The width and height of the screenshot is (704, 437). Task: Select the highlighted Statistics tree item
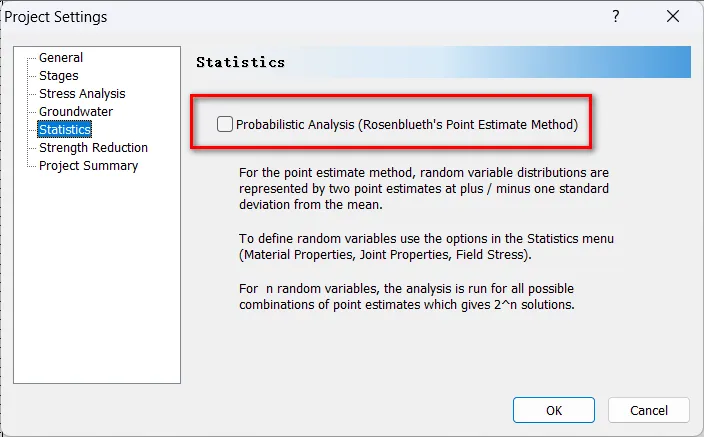65,130
